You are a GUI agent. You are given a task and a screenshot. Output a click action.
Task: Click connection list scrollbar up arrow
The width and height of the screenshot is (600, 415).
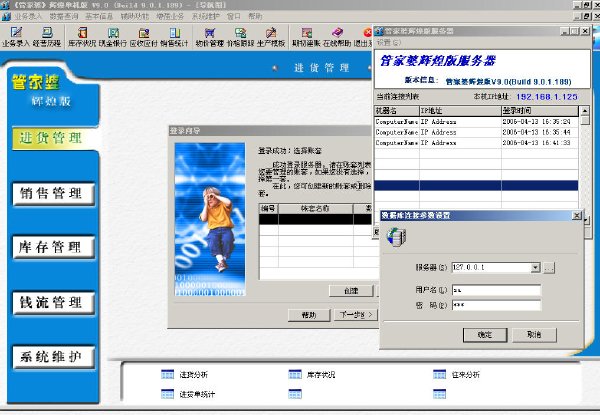point(584,111)
